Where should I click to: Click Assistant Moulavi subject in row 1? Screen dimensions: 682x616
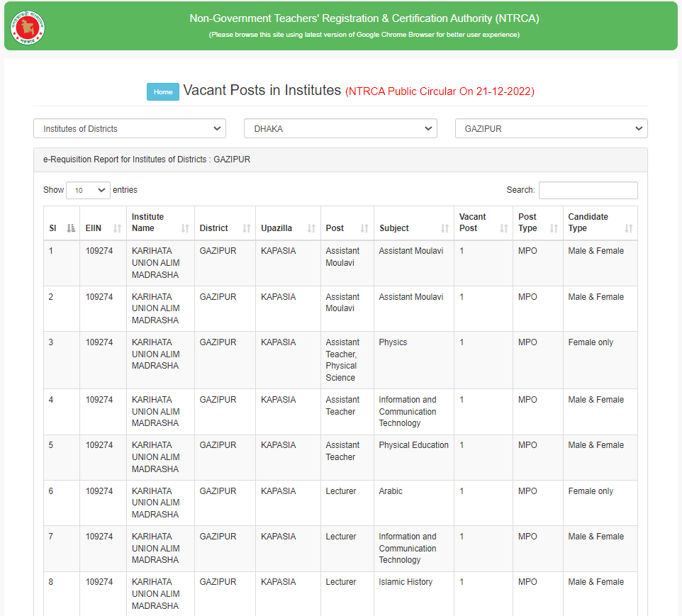pyautogui.click(x=411, y=251)
